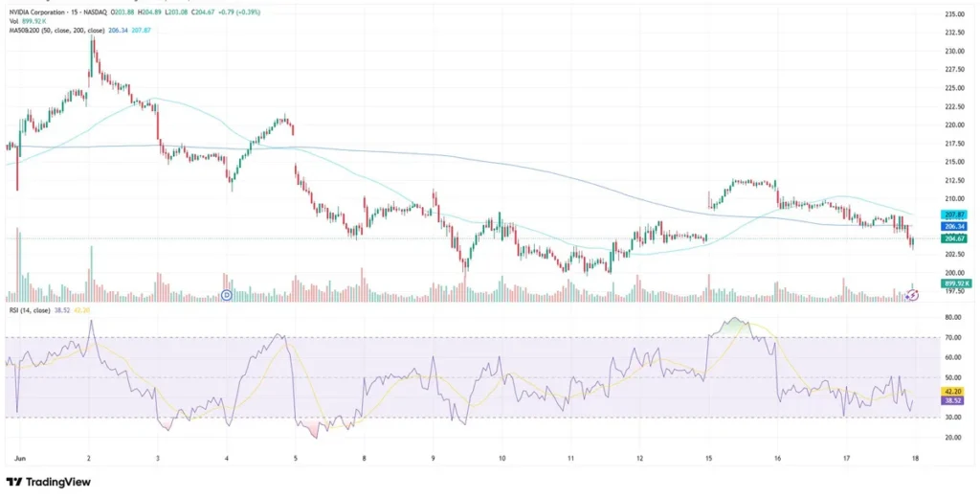Click the 206.34 price tag on price axis
Screen dimensions: 980x498
(x=954, y=226)
